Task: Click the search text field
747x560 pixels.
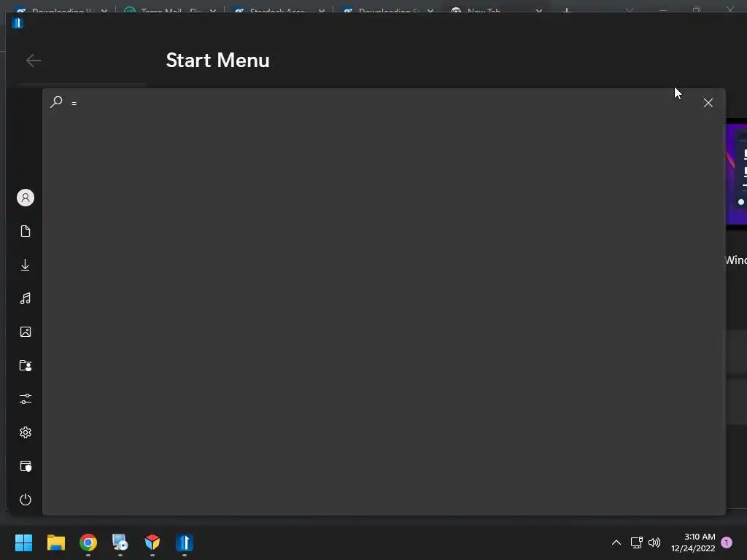Action: click(x=381, y=103)
